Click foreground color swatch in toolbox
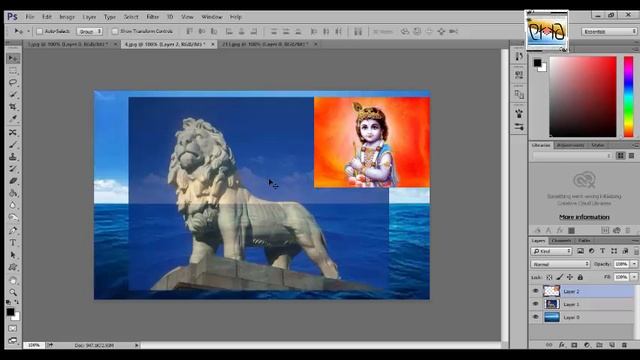The height and width of the screenshot is (360, 640). click(x=10, y=312)
